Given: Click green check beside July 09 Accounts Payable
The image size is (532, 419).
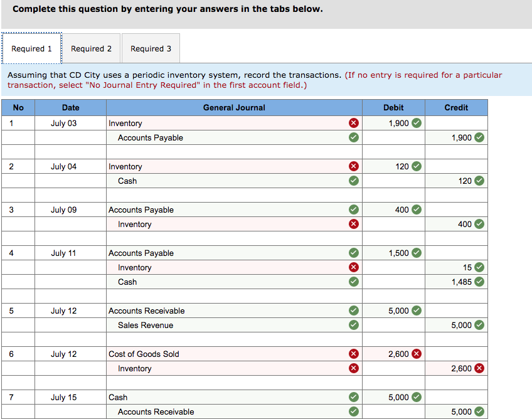Looking at the screenshot, I should [x=354, y=209].
